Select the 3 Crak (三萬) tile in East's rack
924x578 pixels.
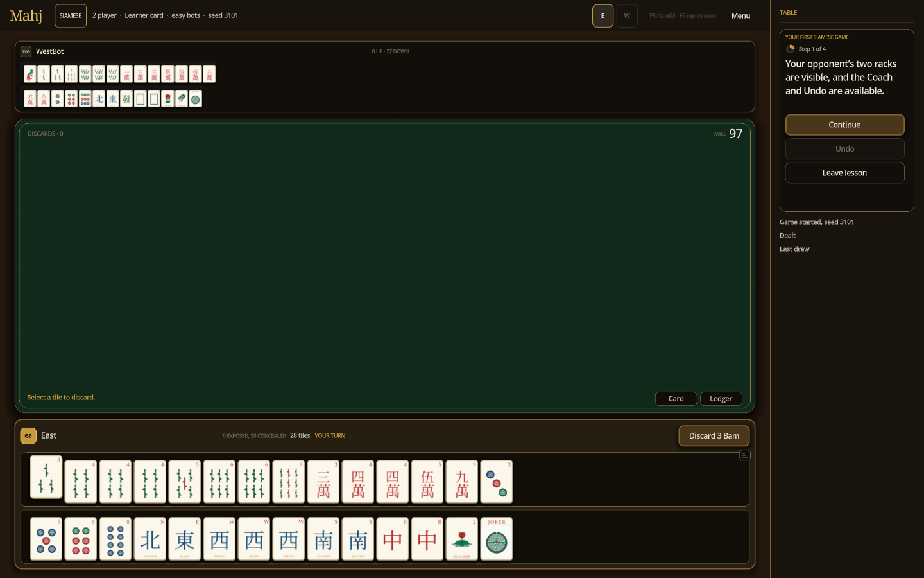[323, 482]
